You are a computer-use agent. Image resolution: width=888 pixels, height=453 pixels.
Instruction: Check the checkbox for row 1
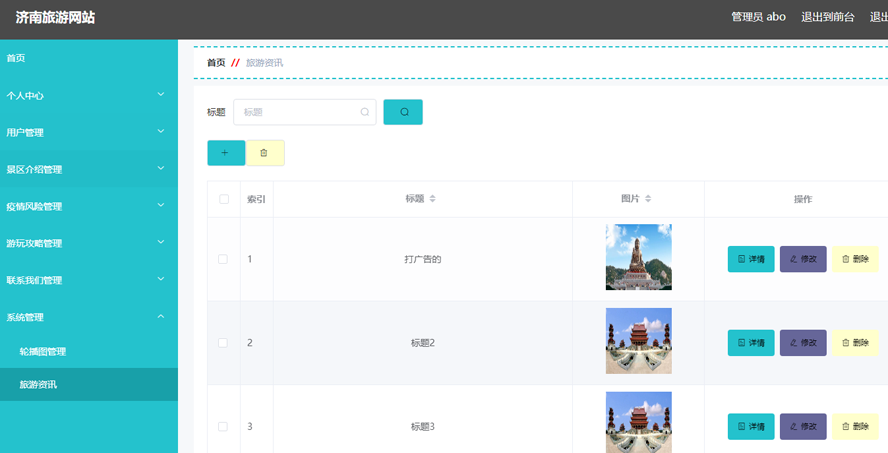[223, 259]
